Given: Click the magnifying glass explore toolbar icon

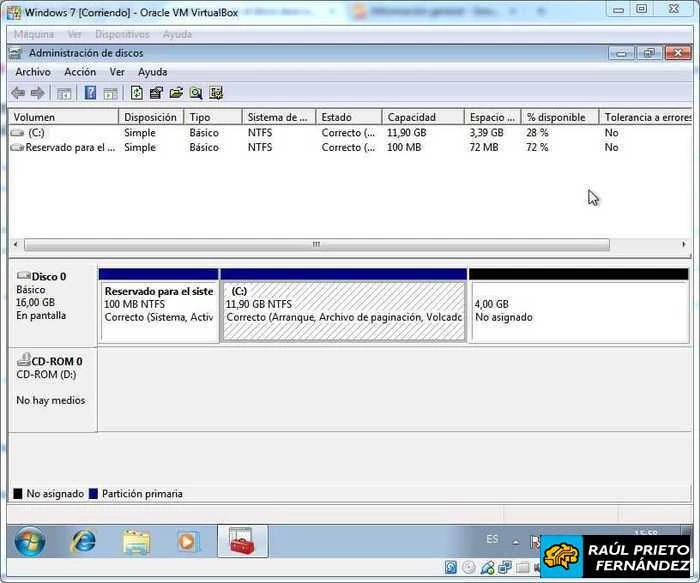Looking at the screenshot, I should click(x=196, y=93).
